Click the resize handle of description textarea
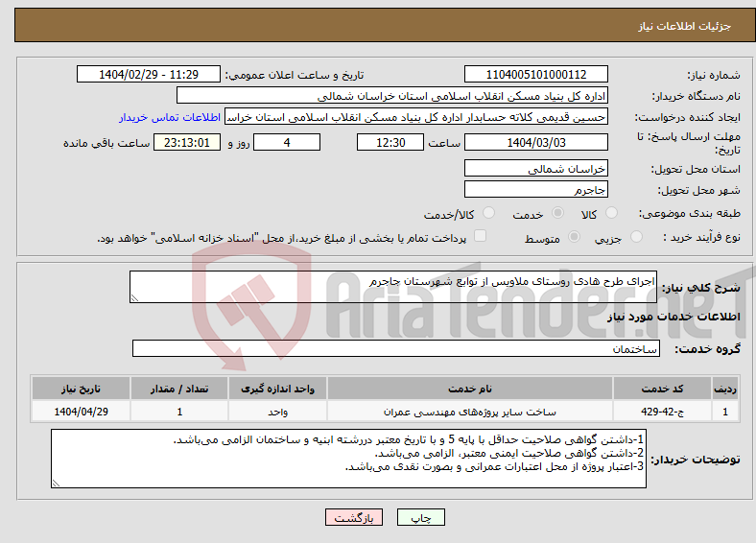 pos(134,298)
